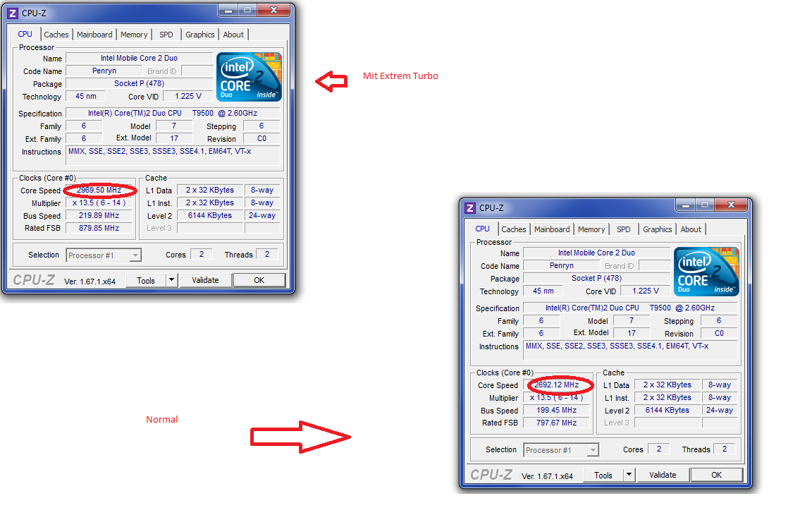This screenshot has height=508, width=812.
Task: Click Package Socket P (478) in right window
Action: point(596,279)
